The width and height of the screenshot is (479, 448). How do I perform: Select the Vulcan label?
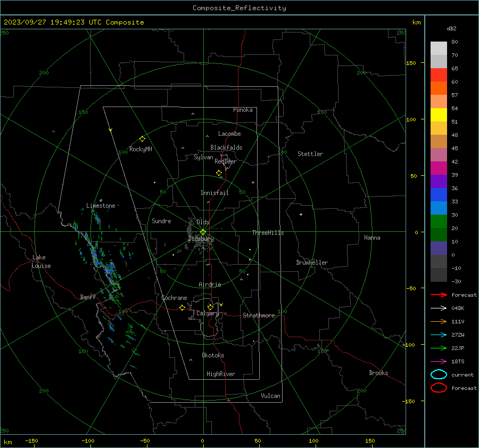[x=270, y=396]
